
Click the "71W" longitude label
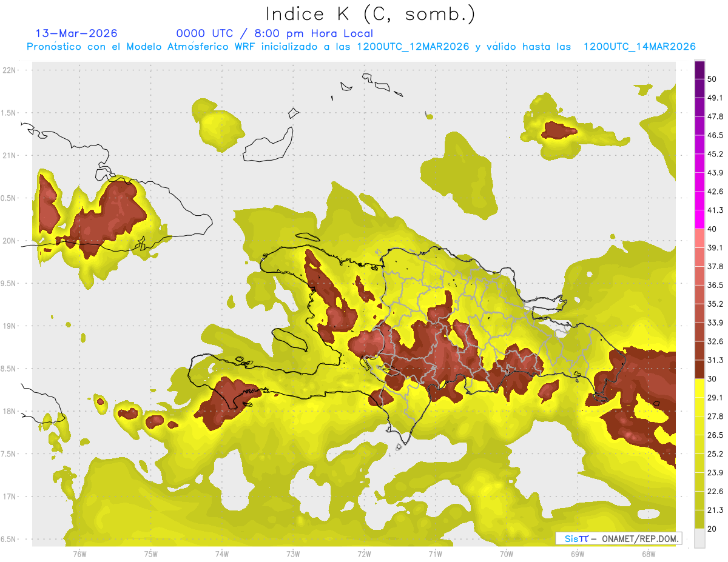pyautogui.click(x=435, y=554)
